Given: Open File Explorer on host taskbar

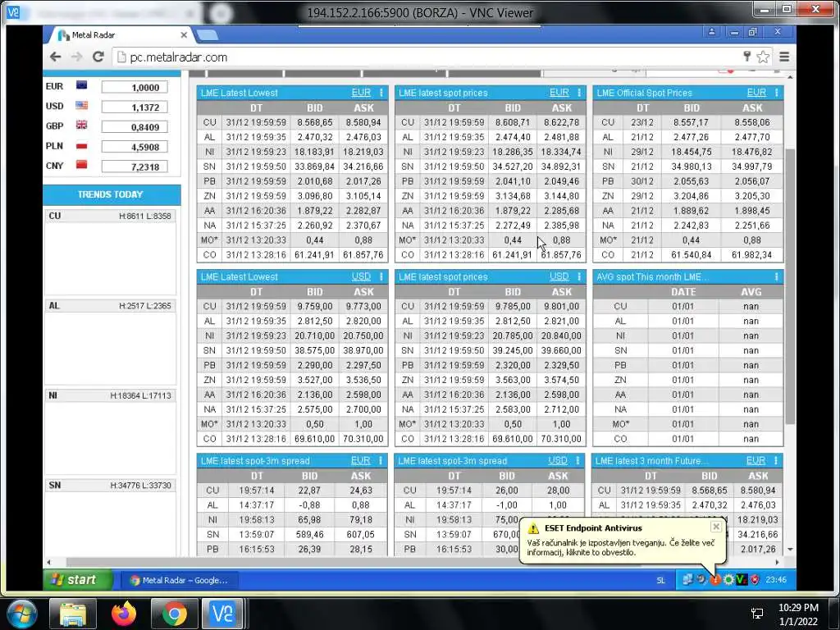Looking at the screenshot, I should click(73, 614).
